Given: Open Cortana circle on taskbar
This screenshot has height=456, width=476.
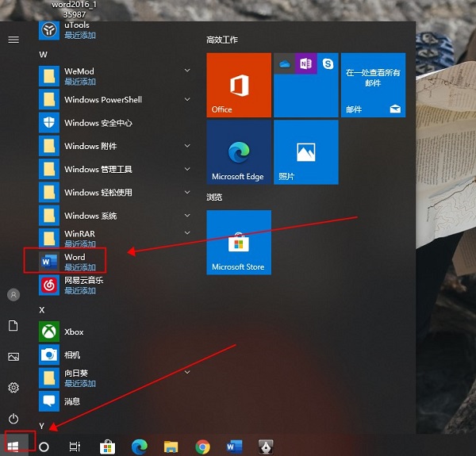Looking at the screenshot, I should [44, 446].
